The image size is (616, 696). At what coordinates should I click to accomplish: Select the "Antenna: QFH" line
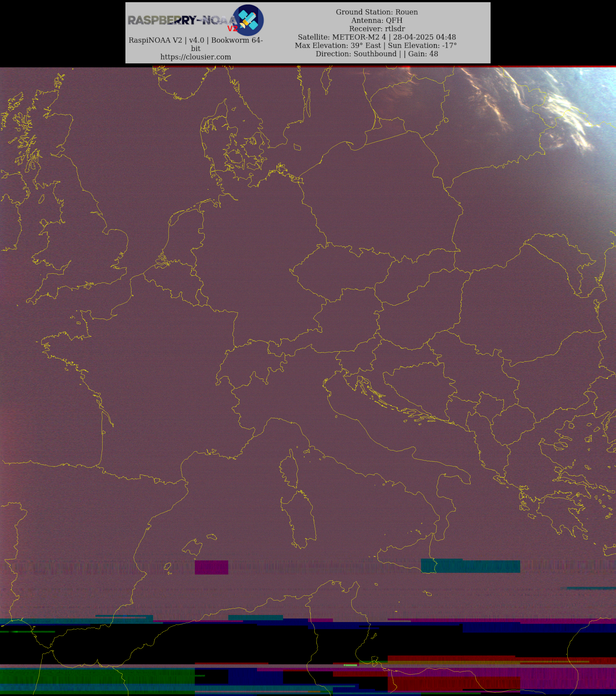(x=377, y=20)
